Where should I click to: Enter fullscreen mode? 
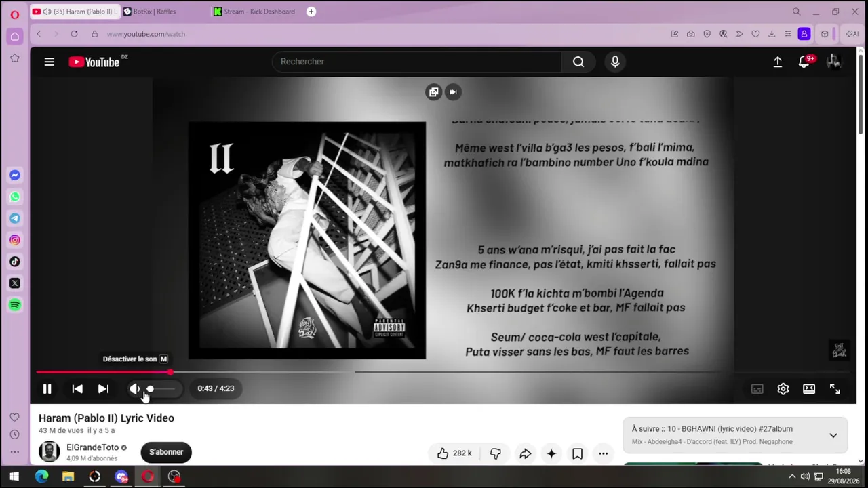(x=835, y=388)
